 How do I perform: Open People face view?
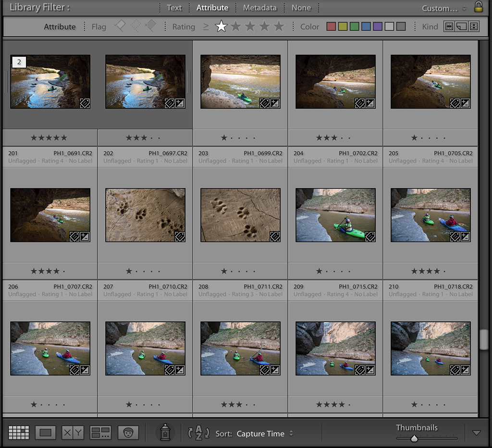128,433
